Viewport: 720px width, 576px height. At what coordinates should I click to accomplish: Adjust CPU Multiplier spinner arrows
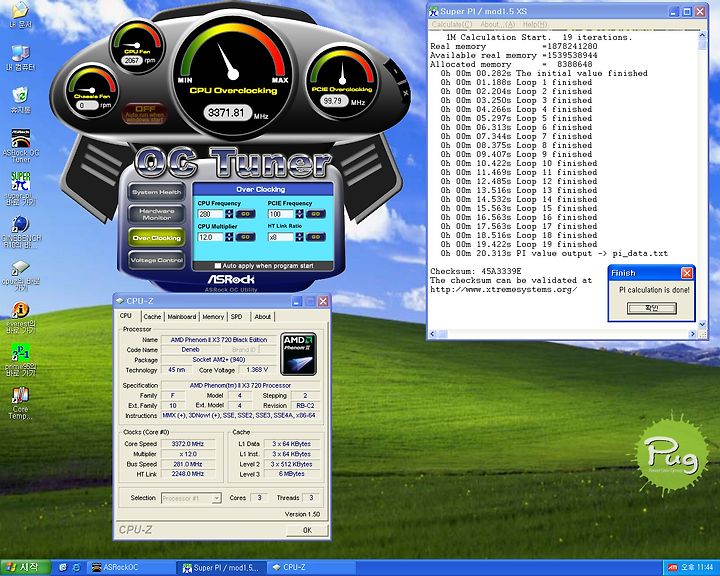[229, 237]
